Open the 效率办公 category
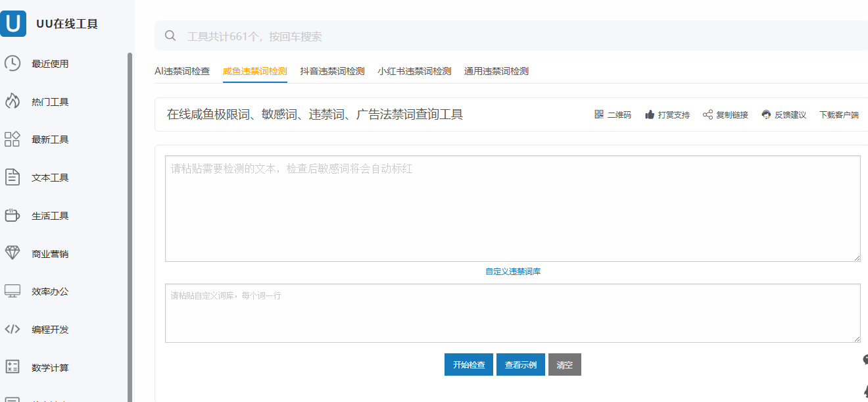Image resolution: width=868 pixels, height=402 pixels. (50, 291)
